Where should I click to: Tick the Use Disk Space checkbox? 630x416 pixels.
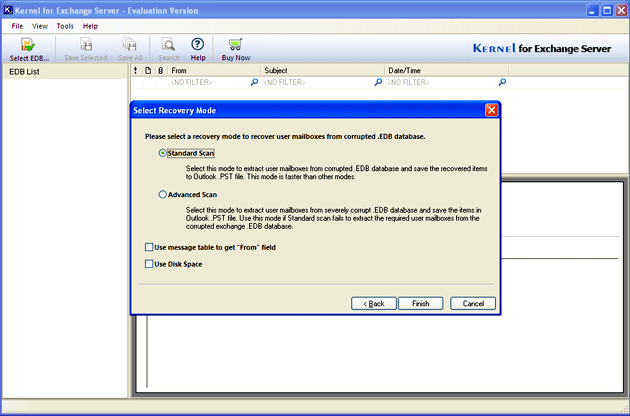tap(149, 264)
